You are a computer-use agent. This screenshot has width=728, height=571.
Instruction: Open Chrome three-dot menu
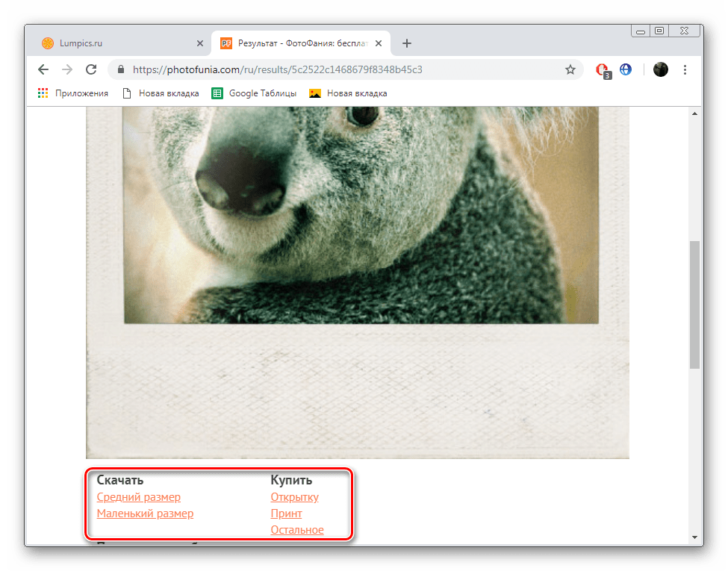coord(685,69)
